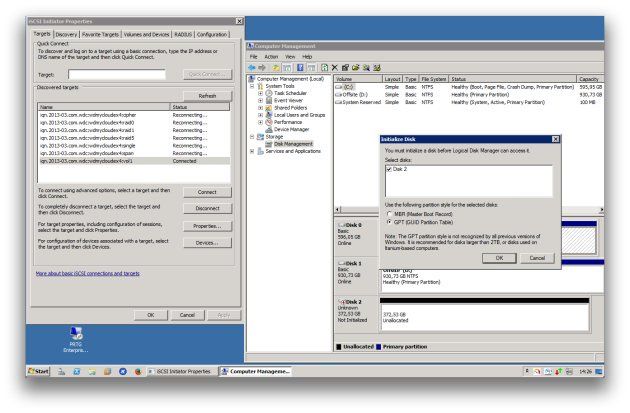Open the PRTG Enterprise desktop shortcut
The height and width of the screenshot is (413, 630).
pyautogui.click(x=76, y=339)
